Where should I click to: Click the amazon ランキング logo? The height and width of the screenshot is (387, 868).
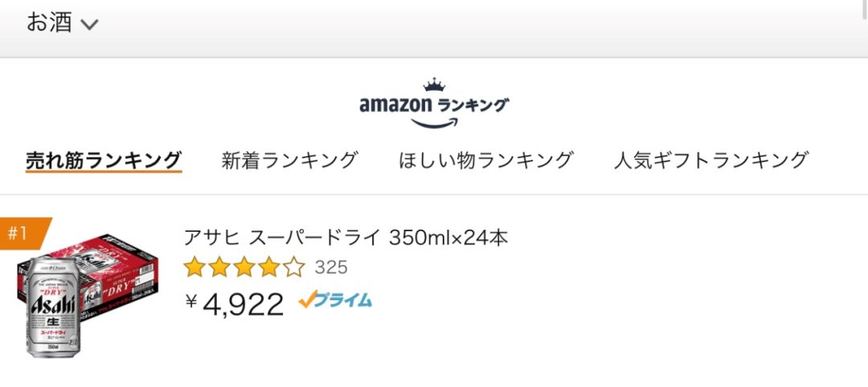coord(434,104)
